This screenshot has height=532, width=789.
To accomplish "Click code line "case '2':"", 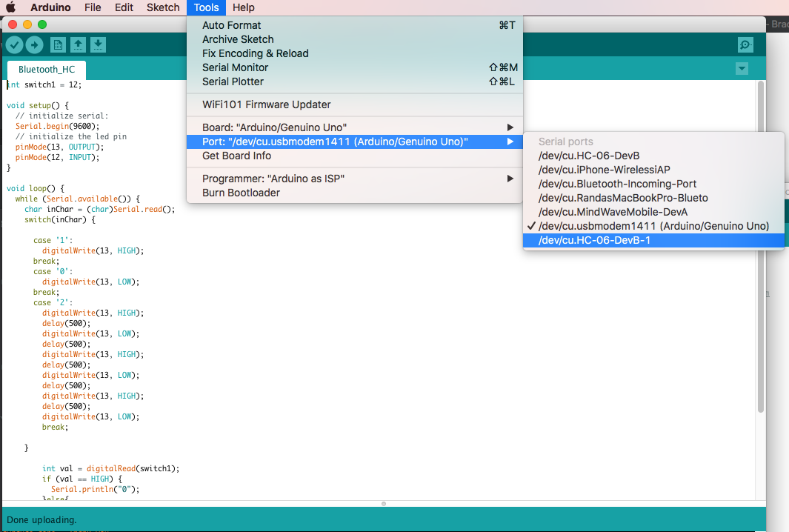I will tap(53, 303).
